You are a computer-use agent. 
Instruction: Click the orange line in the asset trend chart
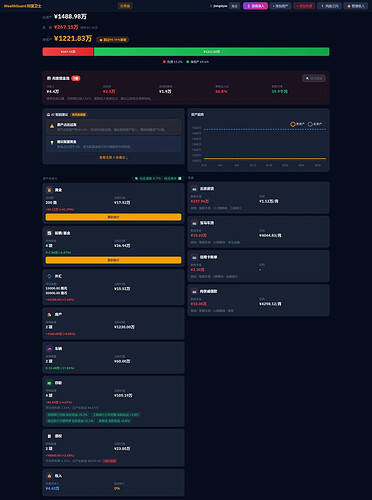pos(265,158)
